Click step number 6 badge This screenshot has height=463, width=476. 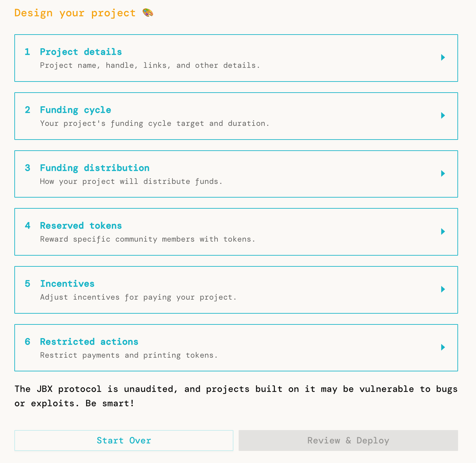(28, 342)
